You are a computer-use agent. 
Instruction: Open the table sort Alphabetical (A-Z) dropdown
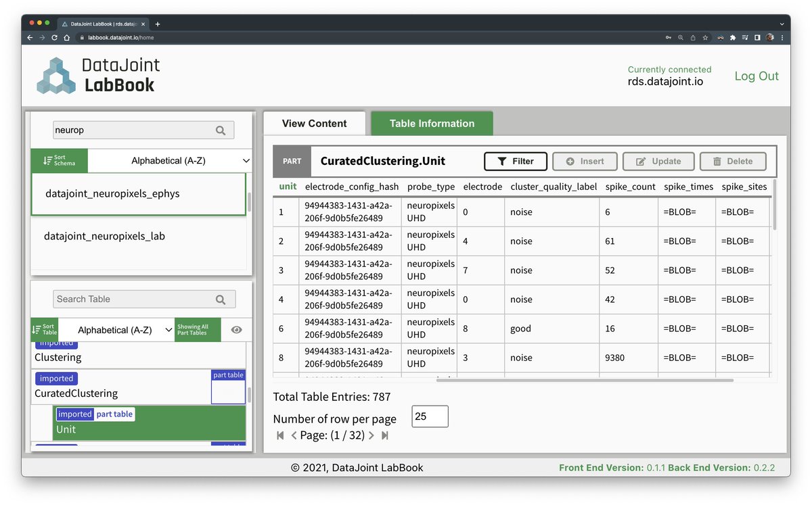116,330
